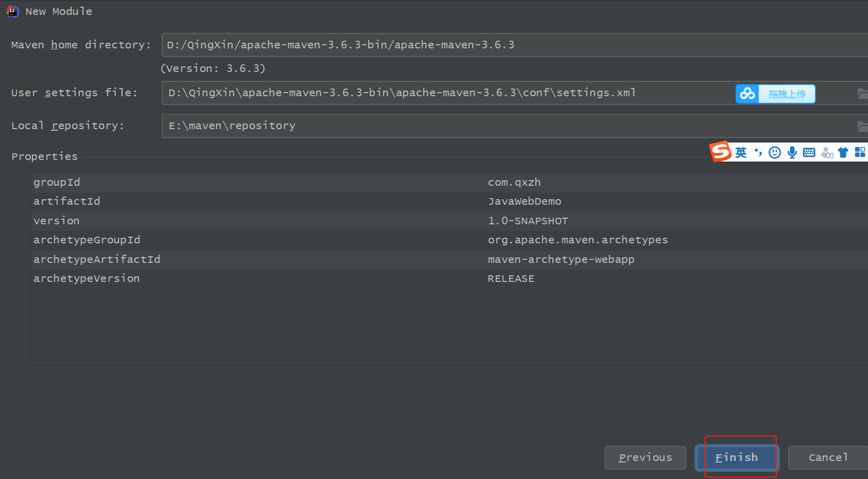Toggle the 英 English input mode
This screenshot has height=479, width=868.
pos(740,152)
